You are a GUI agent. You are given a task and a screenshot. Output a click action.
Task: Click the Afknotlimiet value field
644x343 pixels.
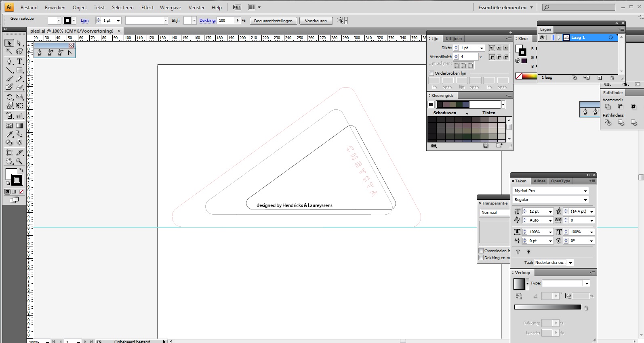point(469,57)
